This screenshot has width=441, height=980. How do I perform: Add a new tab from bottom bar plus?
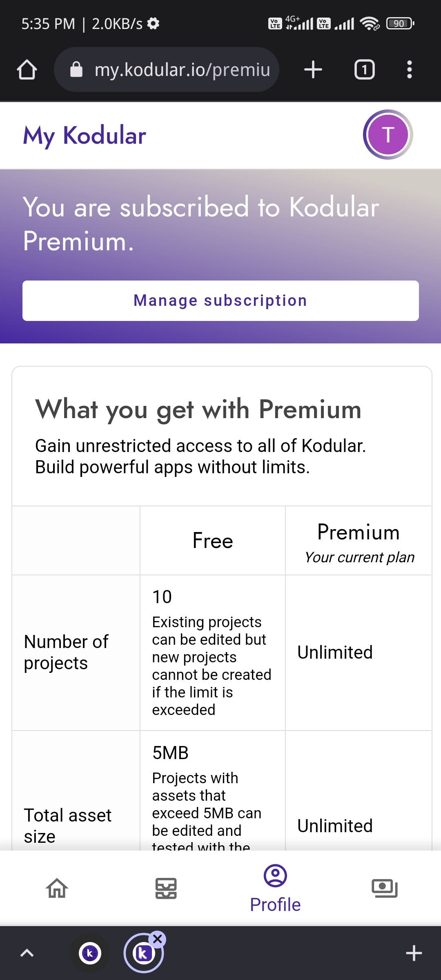[414, 953]
